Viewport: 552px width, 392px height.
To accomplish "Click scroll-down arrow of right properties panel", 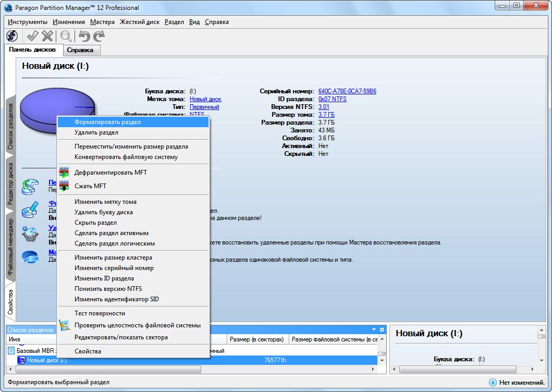I will (x=542, y=360).
